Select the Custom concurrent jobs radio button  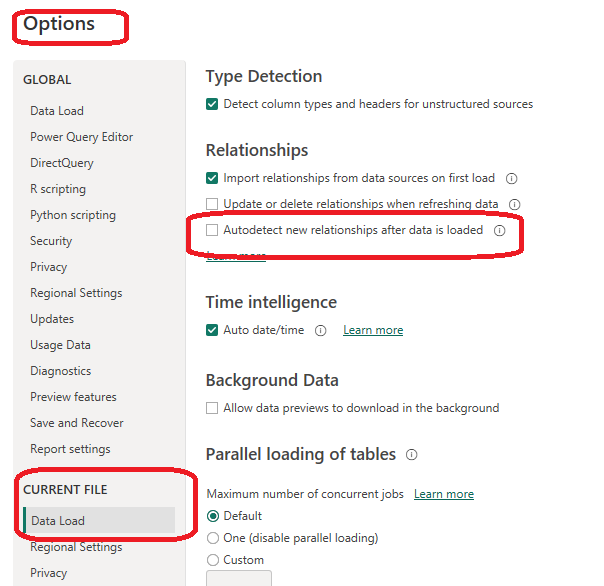[212, 560]
